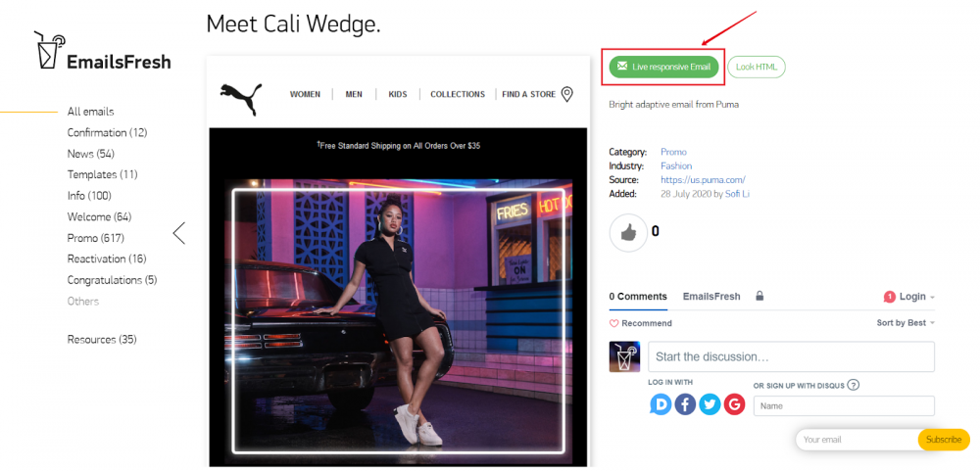Open the Reactivation (16) category
Viewport: 980px width, 471px height.
pos(107,259)
